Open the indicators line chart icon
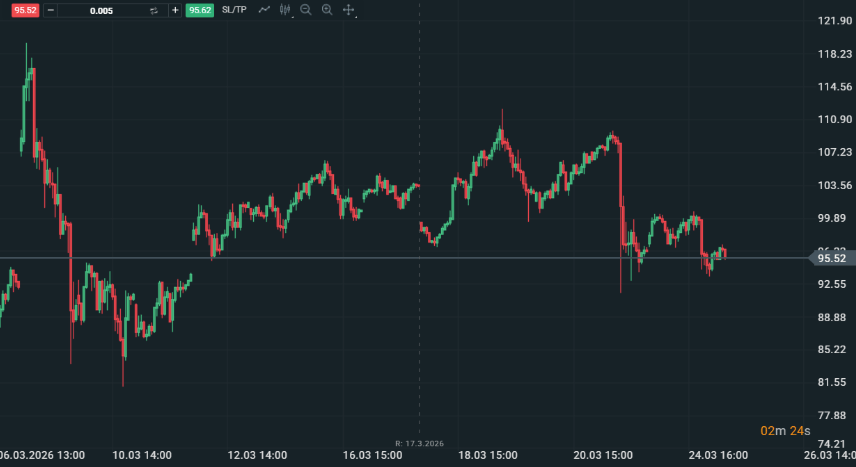 pos(264,10)
